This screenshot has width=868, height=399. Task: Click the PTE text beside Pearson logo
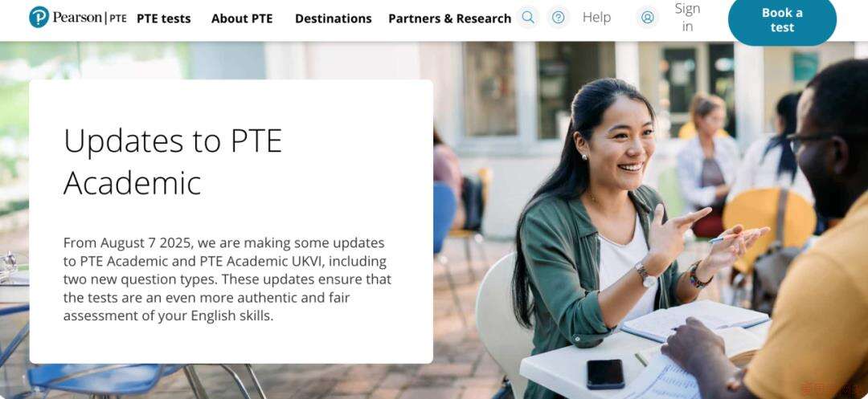[x=118, y=18]
